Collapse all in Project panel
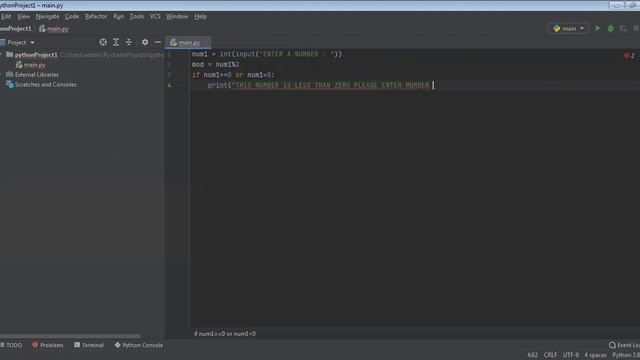Image resolution: width=640 pixels, height=360 pixels. tap(129, 42)
